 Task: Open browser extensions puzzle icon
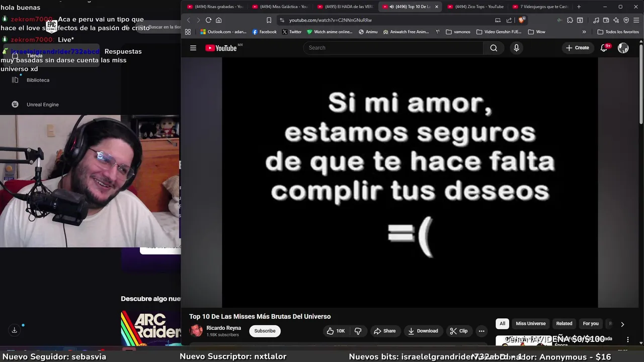[x=570, y=20]
